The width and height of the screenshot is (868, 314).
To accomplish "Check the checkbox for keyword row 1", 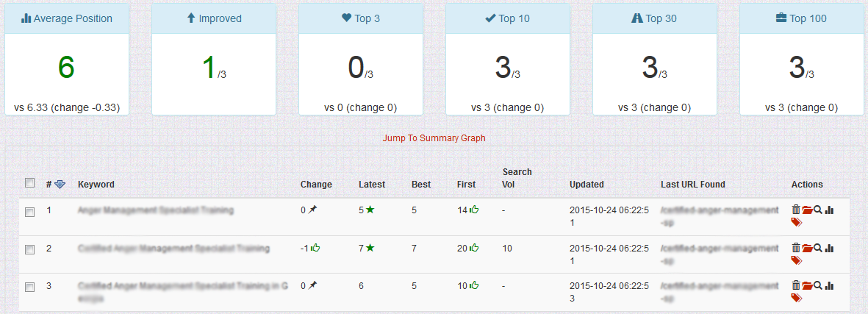I will click(29, 212).
